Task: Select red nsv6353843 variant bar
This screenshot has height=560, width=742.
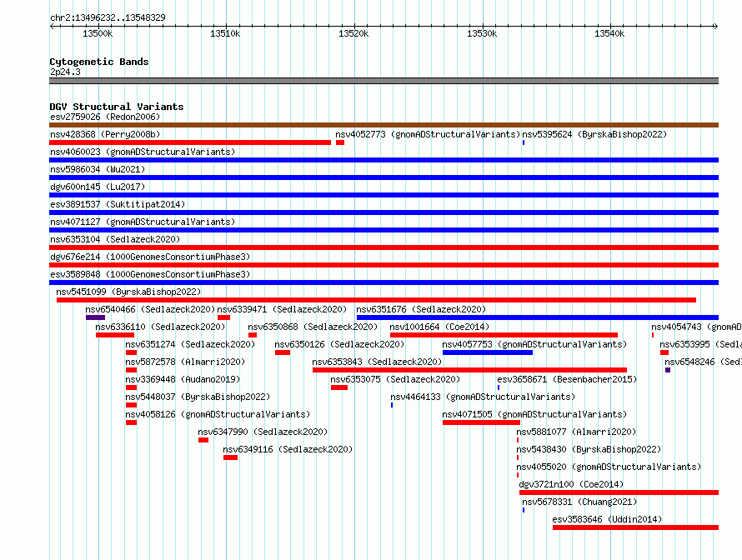Action: pos(470,370)
